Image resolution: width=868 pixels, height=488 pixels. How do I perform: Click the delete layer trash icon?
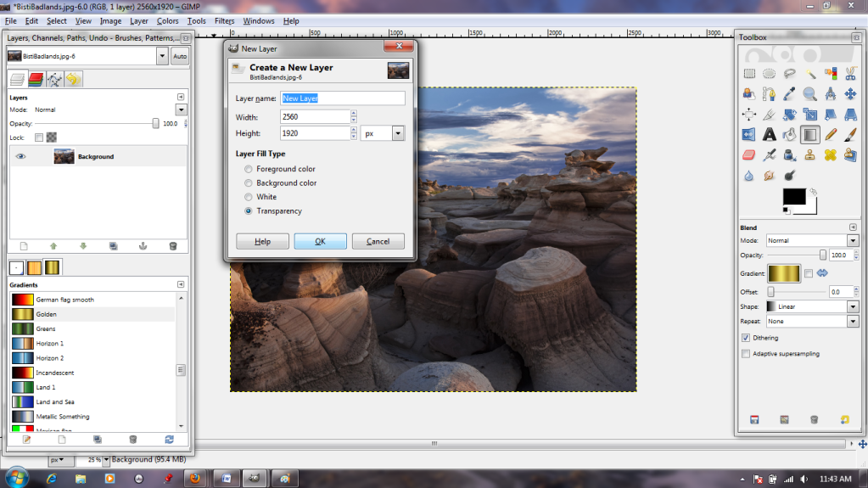pos(173,246)
